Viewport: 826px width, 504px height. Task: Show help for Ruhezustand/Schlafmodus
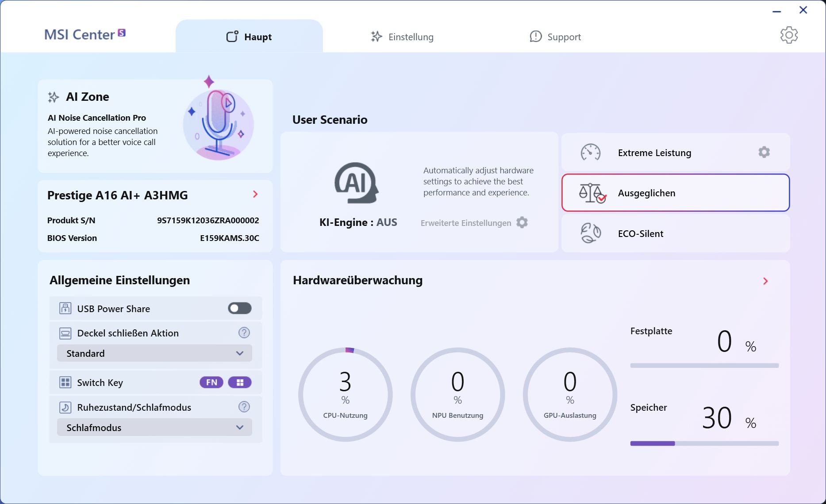(244, 407)
